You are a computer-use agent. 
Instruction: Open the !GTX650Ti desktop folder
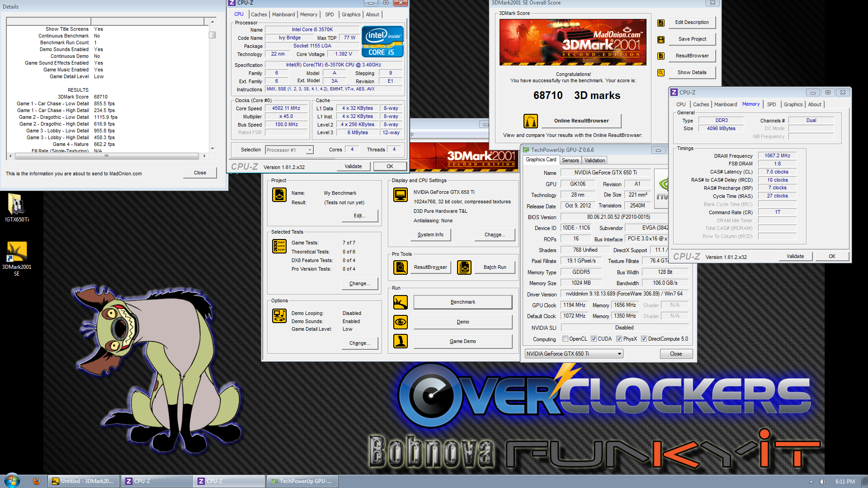pyautogui.click(x=17, y=207)
